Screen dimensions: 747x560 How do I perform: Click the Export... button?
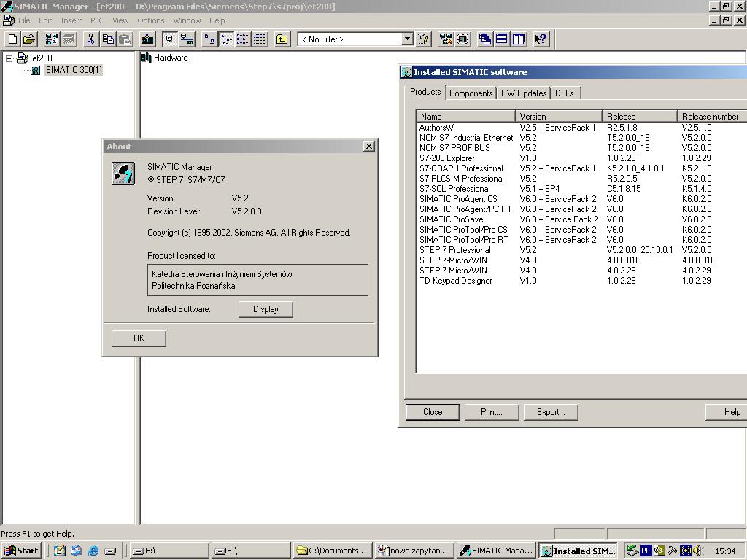551,412
